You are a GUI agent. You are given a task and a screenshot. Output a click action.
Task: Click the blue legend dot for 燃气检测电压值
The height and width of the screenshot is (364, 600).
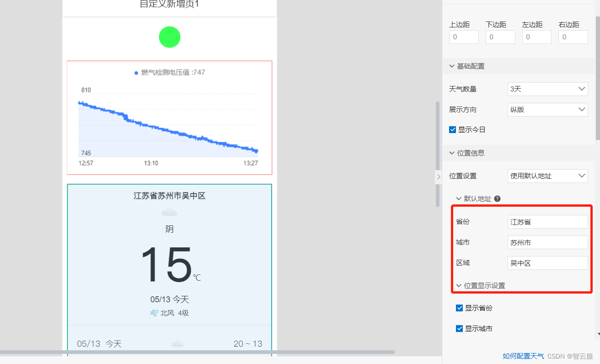click(x=136, y=73)
